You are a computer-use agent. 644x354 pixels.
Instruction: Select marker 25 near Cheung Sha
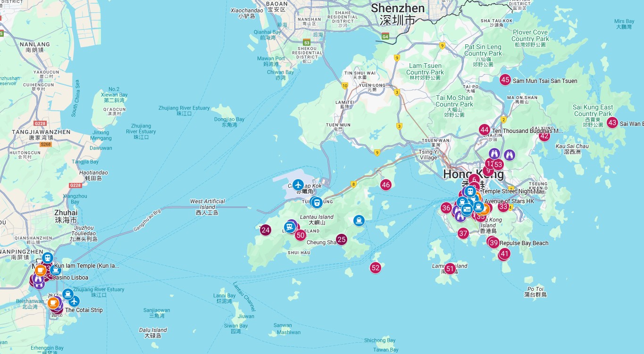342,239
